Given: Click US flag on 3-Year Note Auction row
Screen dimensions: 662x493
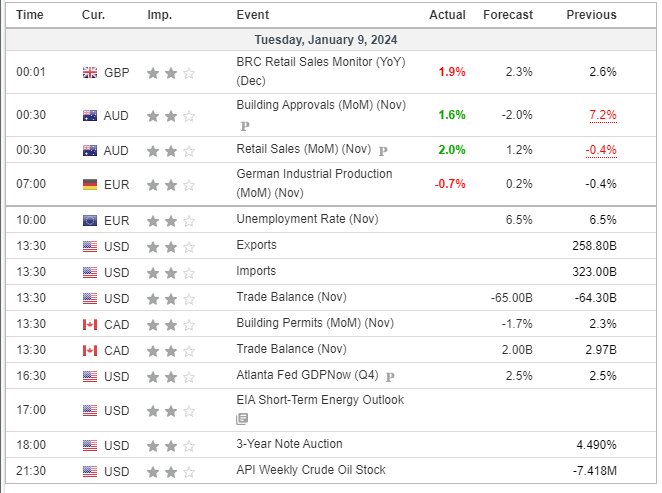Looking at the screenshot, I should click(90, 445).
